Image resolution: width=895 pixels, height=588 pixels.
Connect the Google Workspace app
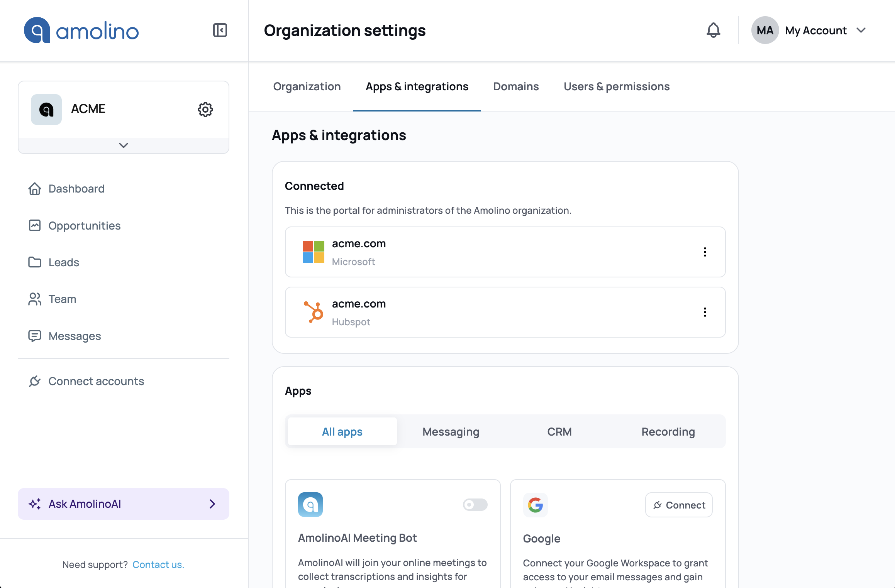pos(678,505)
